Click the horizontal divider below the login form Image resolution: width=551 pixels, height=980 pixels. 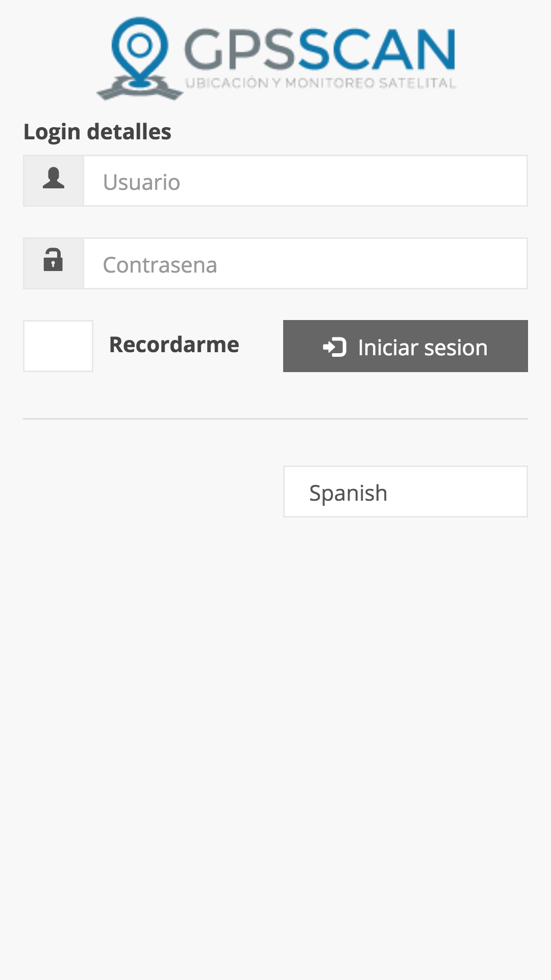[x=275, y=419]
